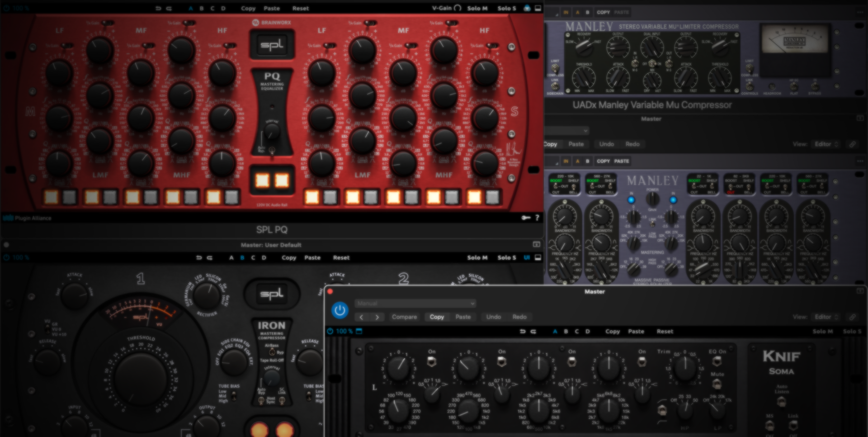Select preset A in Manley Variable Mu toolbar
This screenshot has width=868, height=437.
(577, 12)
